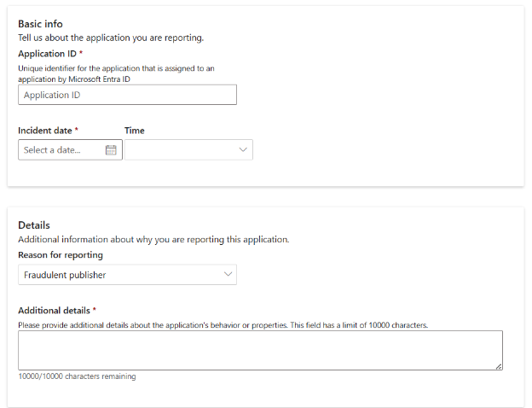Click the Time field label
The image size is (532, 408).
(135, 131)
